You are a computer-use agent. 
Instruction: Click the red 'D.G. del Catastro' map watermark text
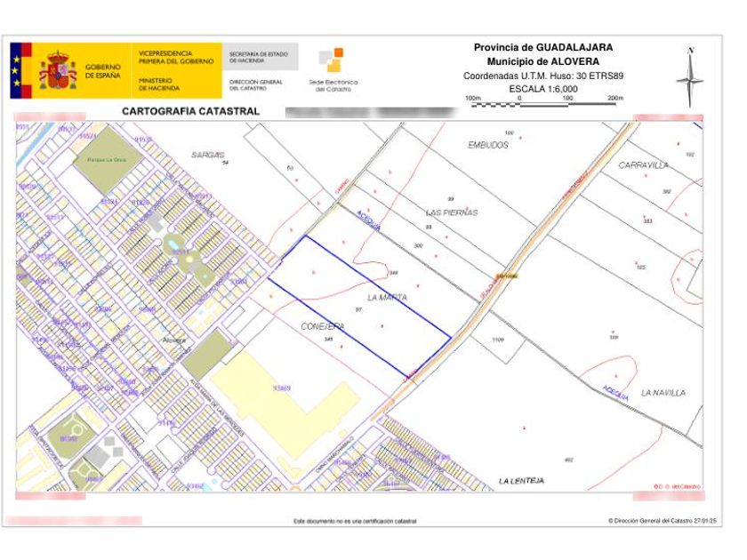click(x=677, y=487)
